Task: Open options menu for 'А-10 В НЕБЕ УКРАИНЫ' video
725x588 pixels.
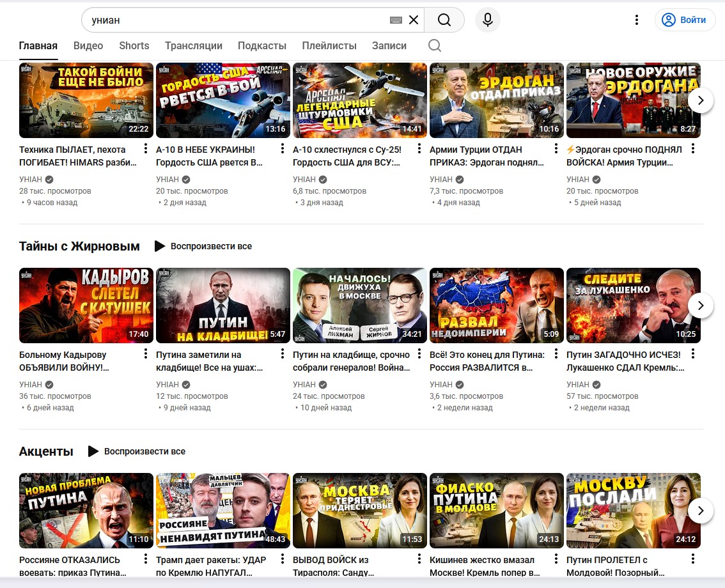Action: click(x=283, y=148)
